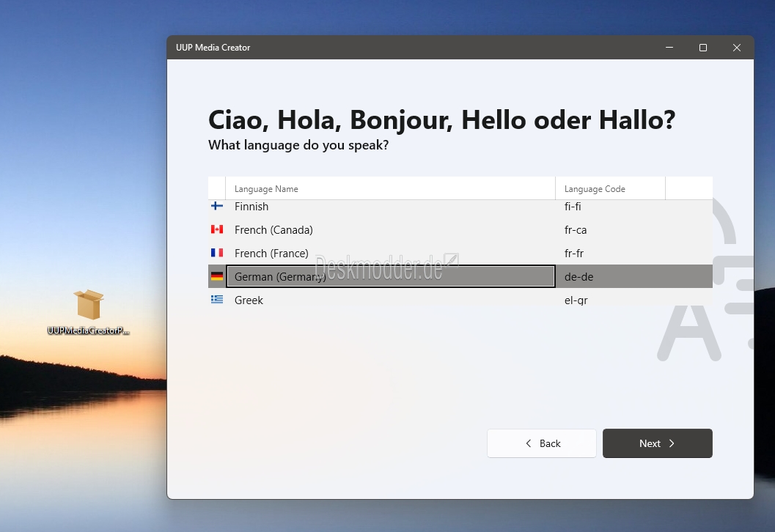Screen dimensions: 775x532
Task: Click the fi-fi language code cell
Action: pyautogui.click(x=573, y=207)
